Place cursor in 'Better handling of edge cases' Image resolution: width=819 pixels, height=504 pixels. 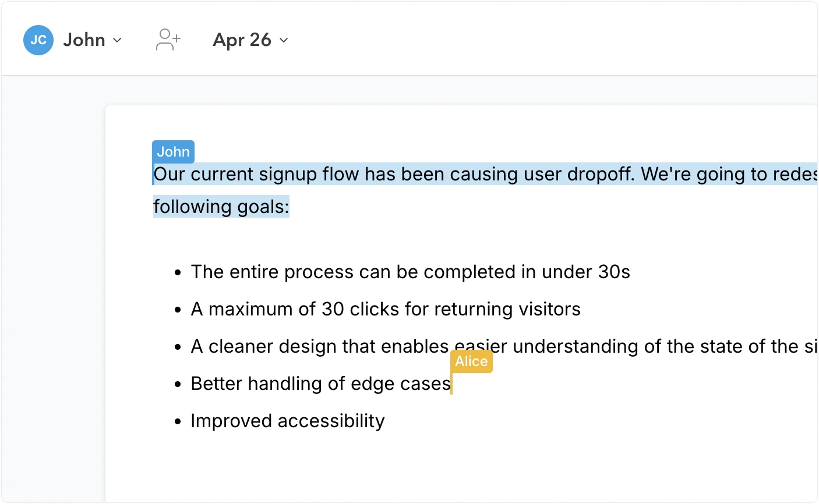pos(320,384)
